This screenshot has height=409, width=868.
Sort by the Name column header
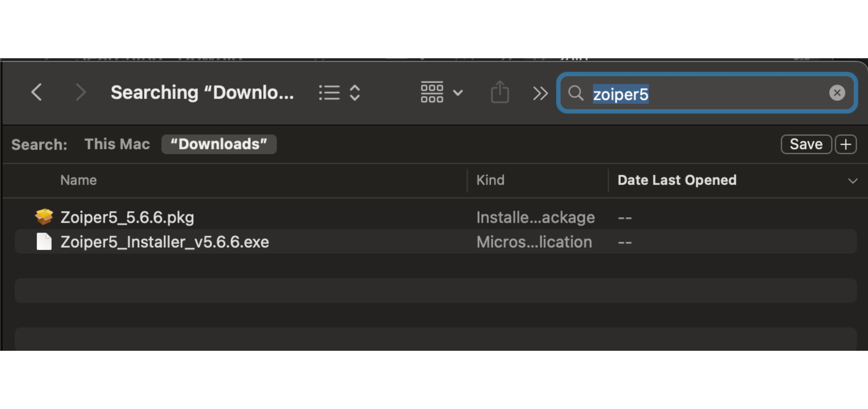[x=78, y=180]
